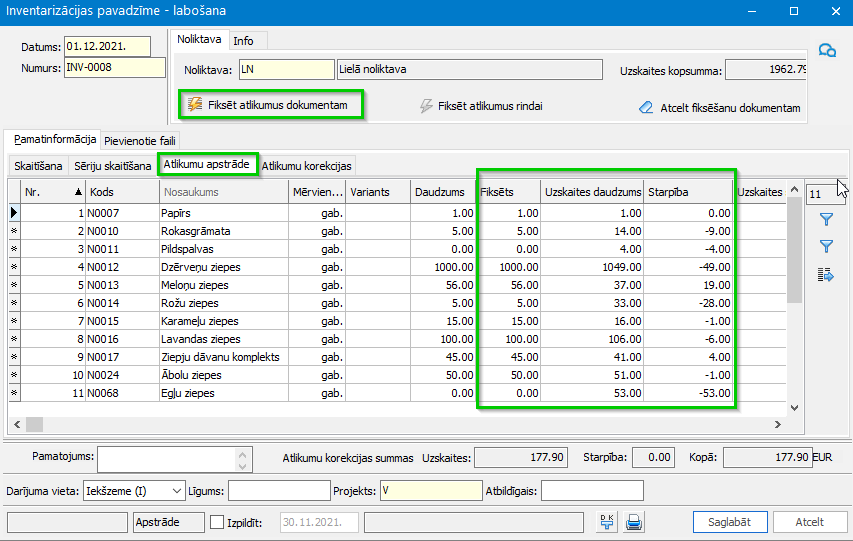Open the D/K postings icon

(606, 521)
